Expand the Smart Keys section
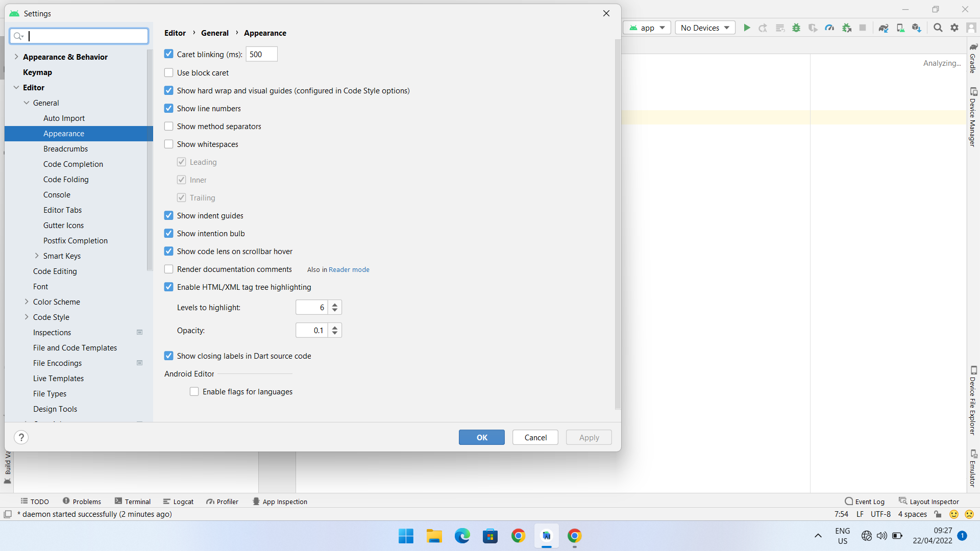980x551 pixels. 36,256
